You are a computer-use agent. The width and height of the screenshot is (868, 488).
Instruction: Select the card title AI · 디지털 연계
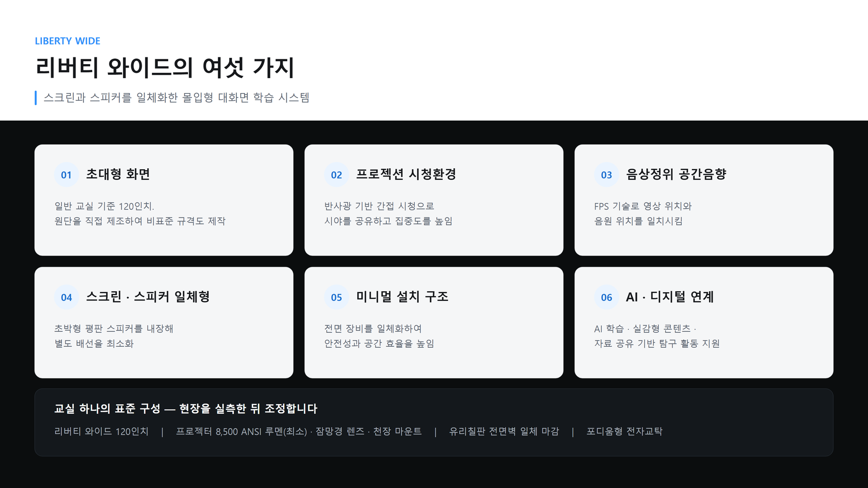click(x=670, y=297)
